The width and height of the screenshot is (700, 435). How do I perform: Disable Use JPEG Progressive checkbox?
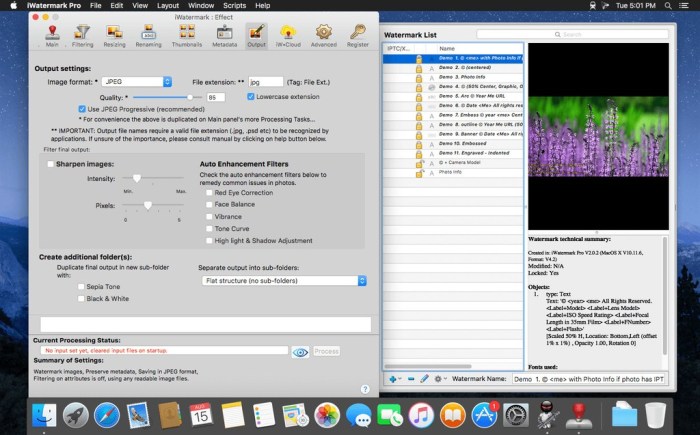click(83, 108)
